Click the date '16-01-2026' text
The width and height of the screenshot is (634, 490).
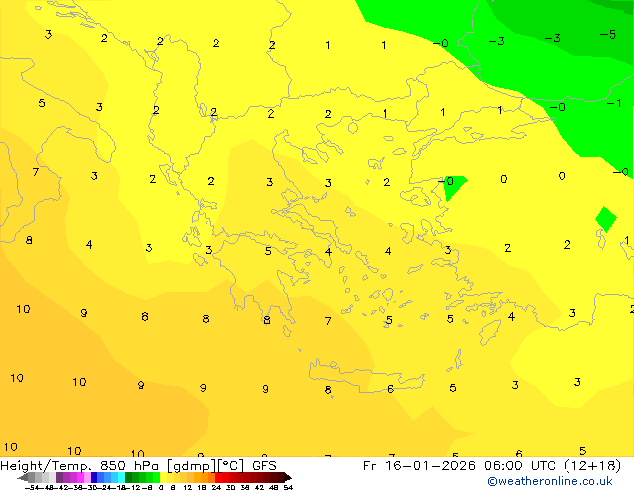coord(430,465)
